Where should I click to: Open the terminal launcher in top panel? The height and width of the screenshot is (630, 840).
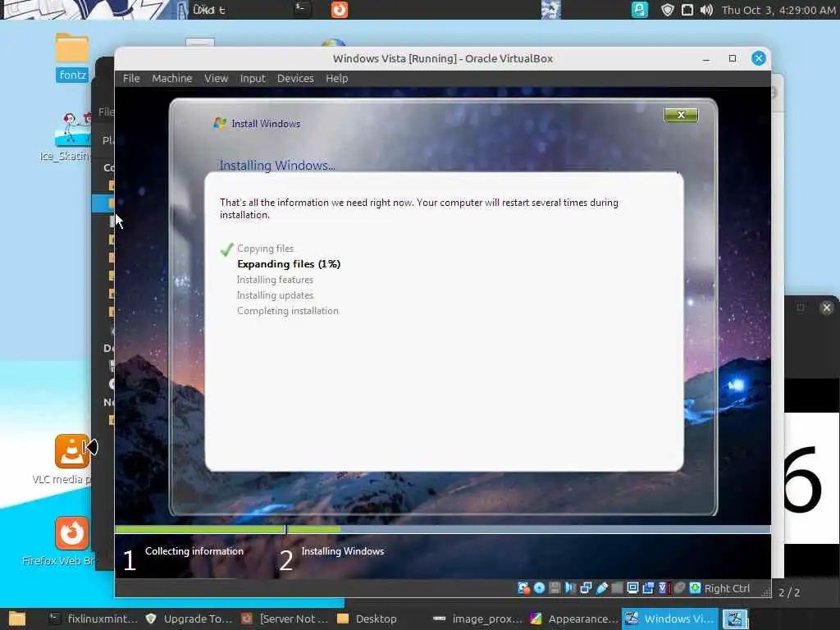click(303, 10)
